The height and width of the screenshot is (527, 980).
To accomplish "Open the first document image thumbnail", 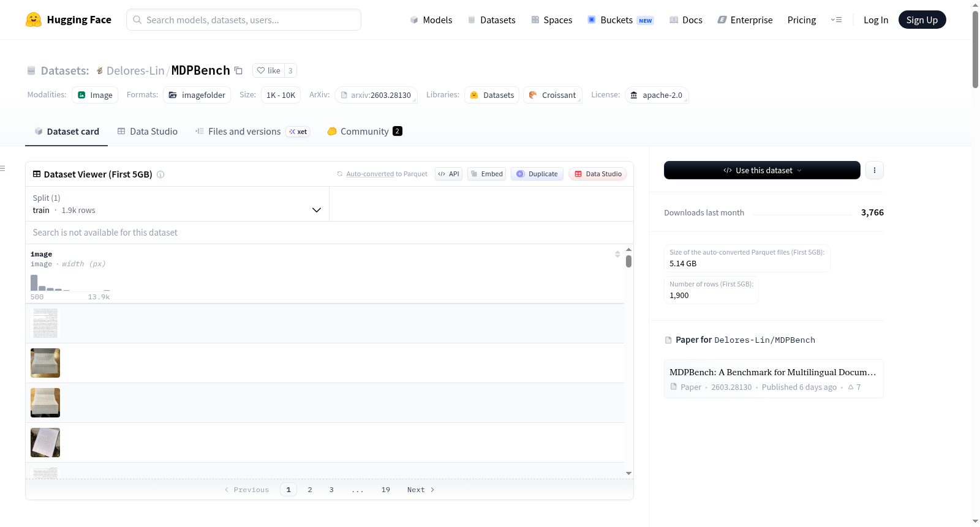I will (45, 323).
